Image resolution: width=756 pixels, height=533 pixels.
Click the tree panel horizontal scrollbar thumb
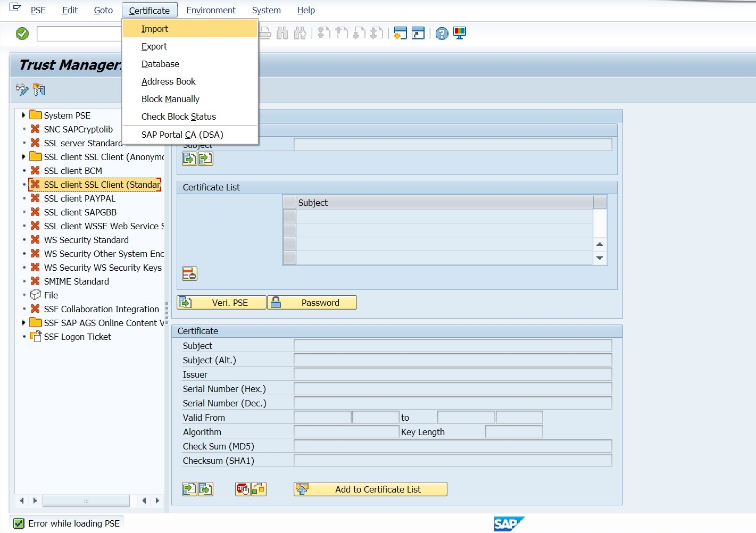point(86,501)
